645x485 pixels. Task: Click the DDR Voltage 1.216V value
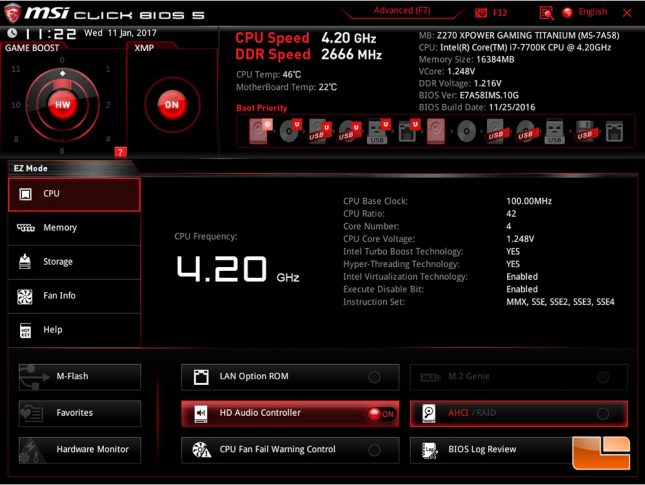click(487, 84)
